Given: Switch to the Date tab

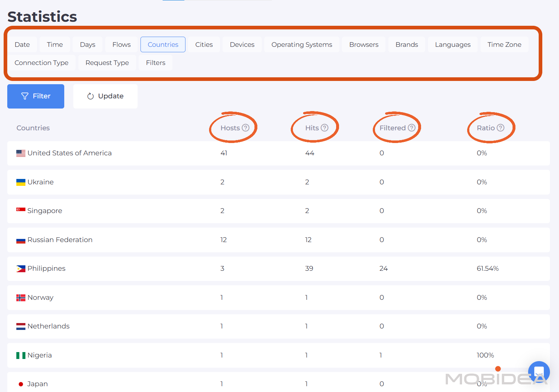Looking at the screenshot, I should click(x=22, y=45).
